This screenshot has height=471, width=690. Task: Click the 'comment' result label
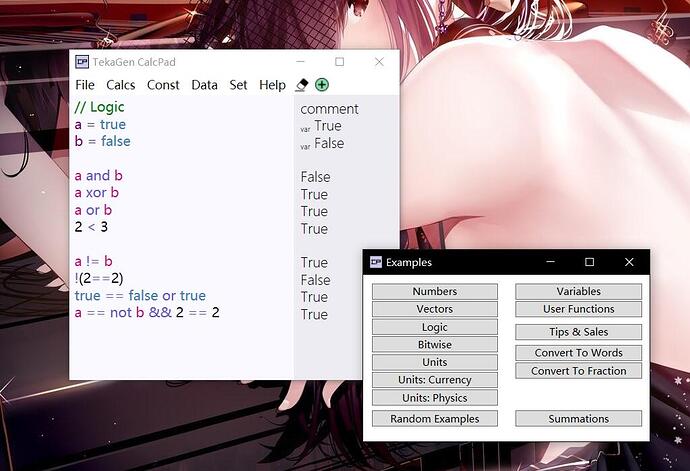coord(330,109)
